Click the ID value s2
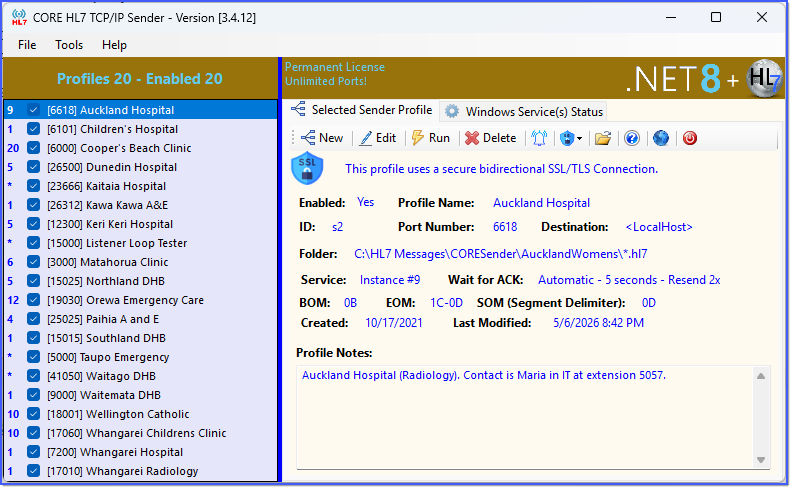The width and height of the screenshot is (792, 489). 337,227
